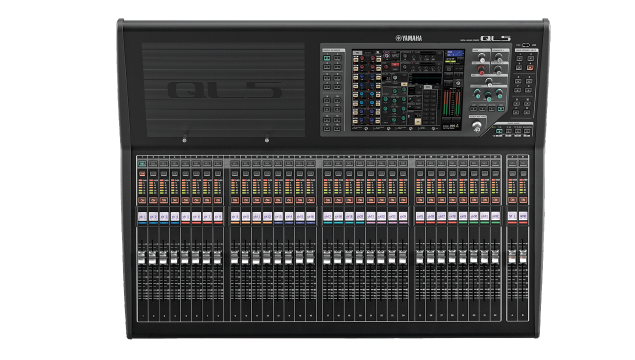This screenshot has width=635, height=360.
Task: Touch the top-left GAIN knob beside the touchscreen
Action: 482,58
